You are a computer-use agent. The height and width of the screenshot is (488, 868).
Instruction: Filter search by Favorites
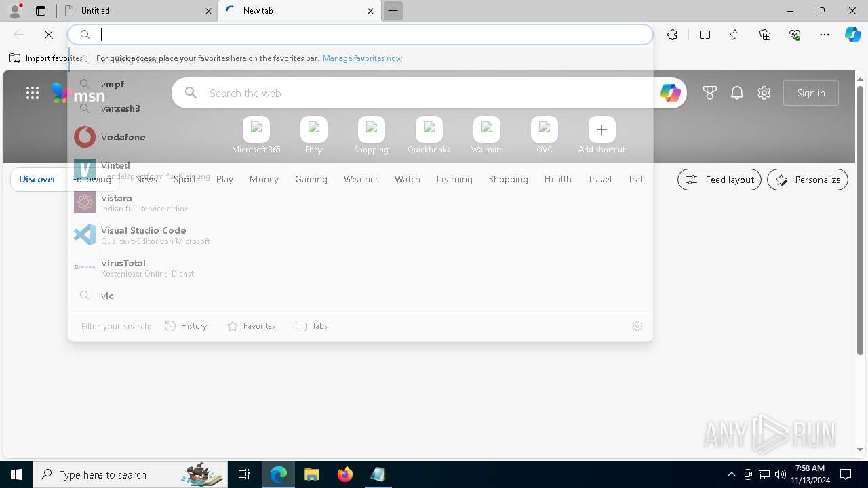(x=252, y=326)
